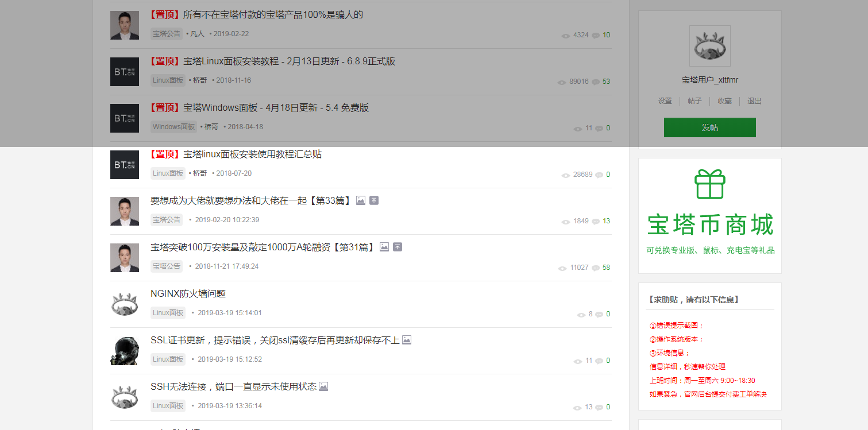The image size is (868, 430).
Task: Open 宝塔用户_xltfmr username link
Action: point(710,80)
